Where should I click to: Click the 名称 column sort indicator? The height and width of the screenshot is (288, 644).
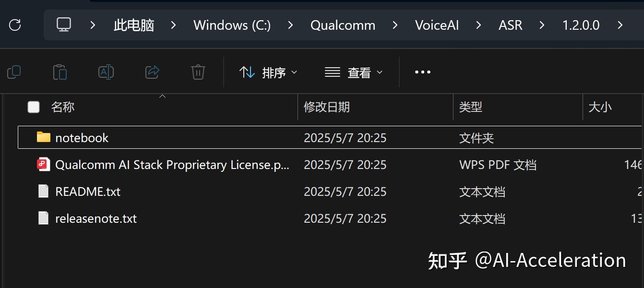point(162,96)
